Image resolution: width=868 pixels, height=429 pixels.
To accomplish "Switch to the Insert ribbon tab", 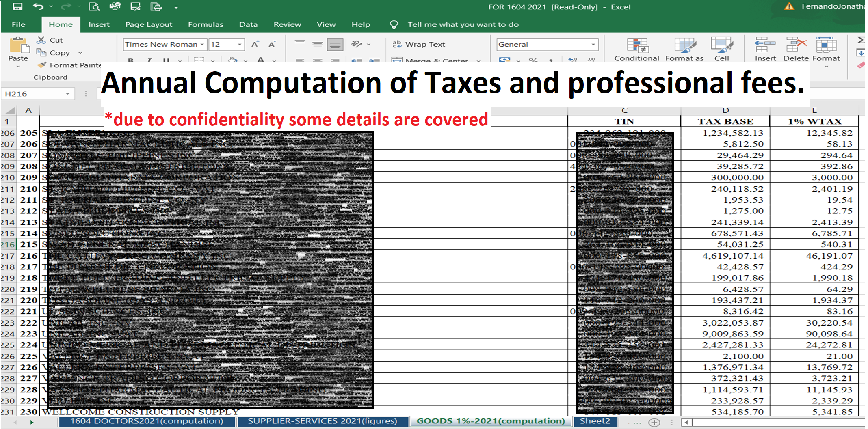I will (99, 24).
